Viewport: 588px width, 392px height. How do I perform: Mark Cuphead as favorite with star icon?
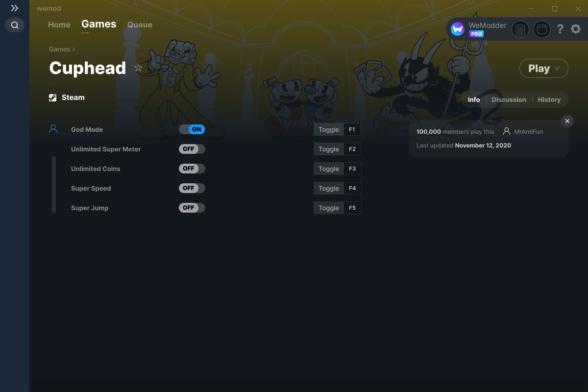[138, 68]
